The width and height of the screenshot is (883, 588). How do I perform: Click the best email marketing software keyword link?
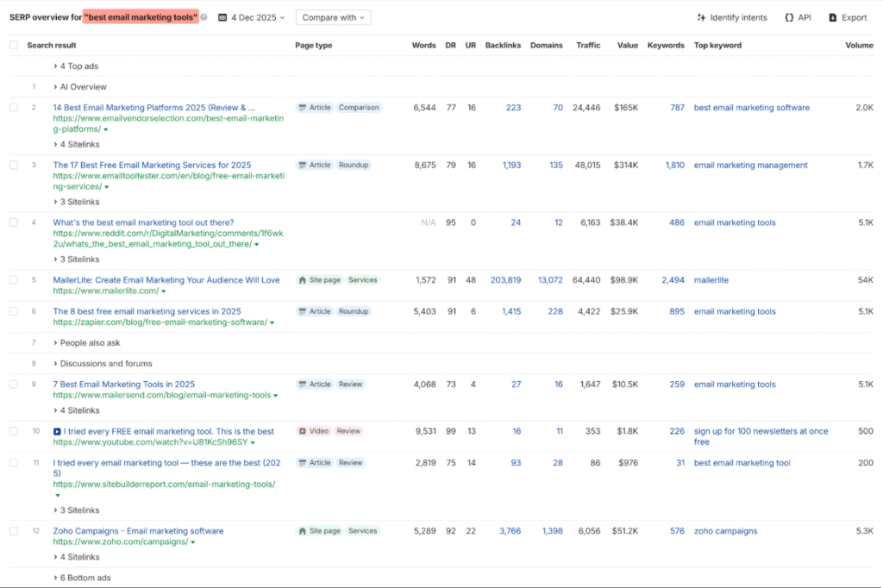click(752, 107)
